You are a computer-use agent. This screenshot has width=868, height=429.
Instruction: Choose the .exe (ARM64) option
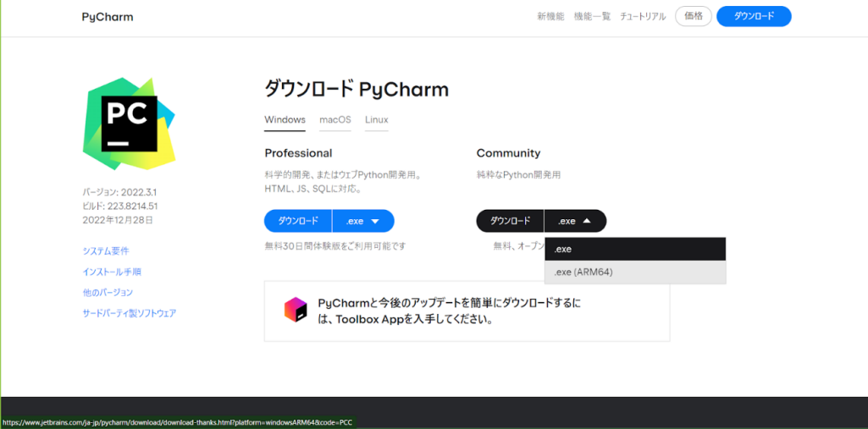click(635, 272)
